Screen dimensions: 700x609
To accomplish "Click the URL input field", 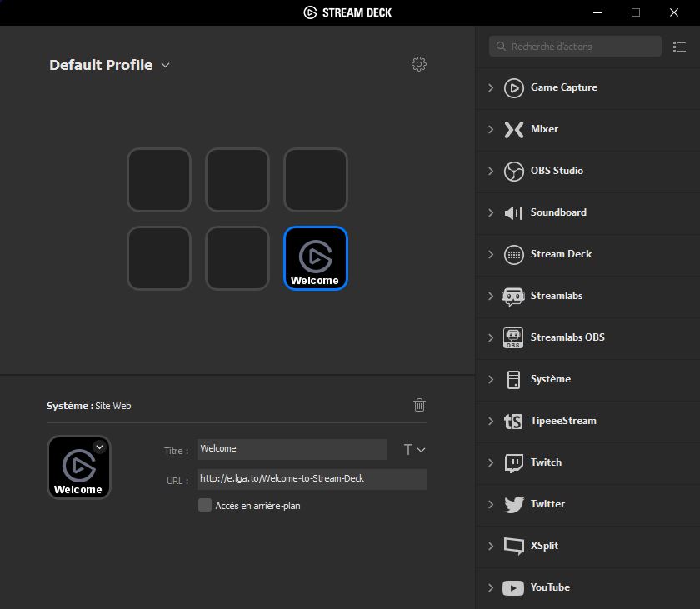I will point(312,479).
